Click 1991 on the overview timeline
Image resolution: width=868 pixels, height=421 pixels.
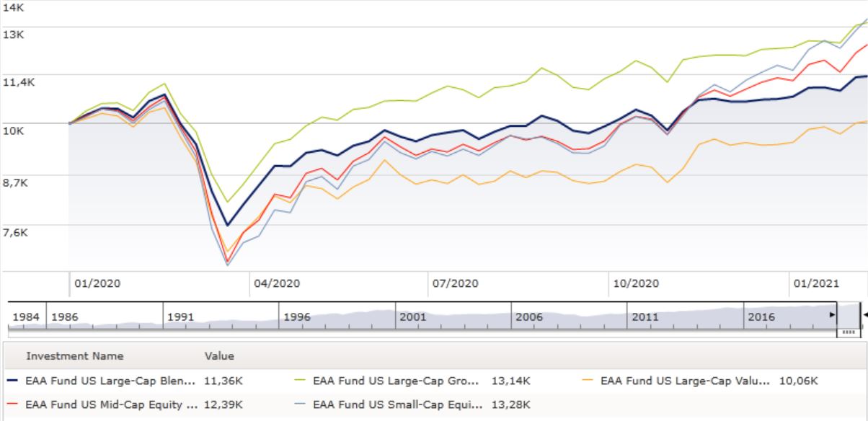coord(181,317)
